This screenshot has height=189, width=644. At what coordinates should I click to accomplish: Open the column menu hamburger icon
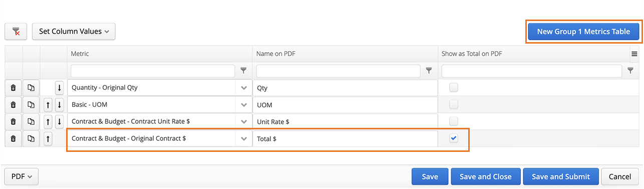(634, 54)
